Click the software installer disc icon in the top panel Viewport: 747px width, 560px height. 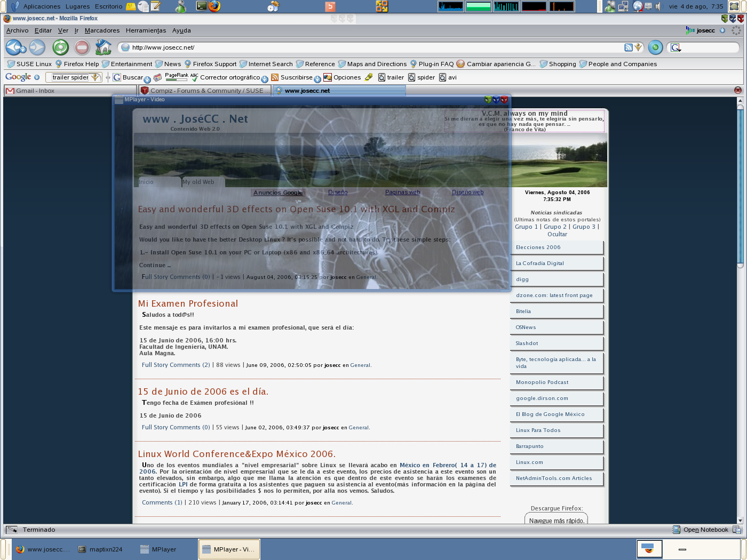point(273,6)
